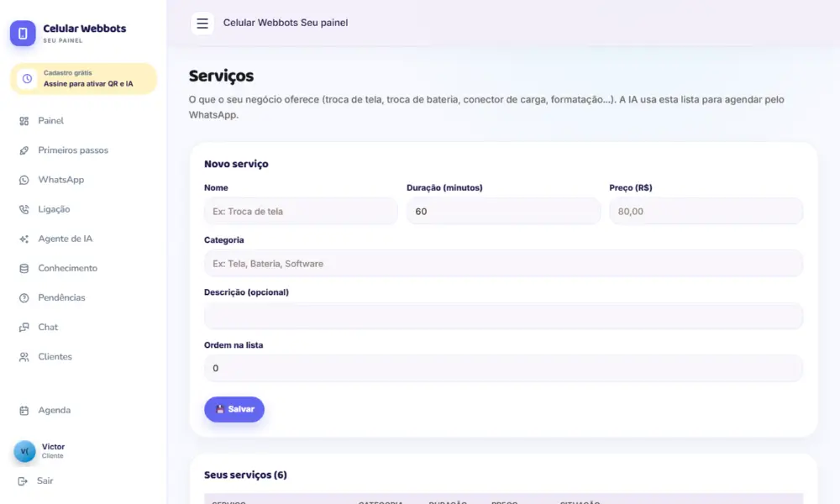Click the Conhecimento database icon
840x504 pixels.
pyautogui.click(x=24, y=268)
